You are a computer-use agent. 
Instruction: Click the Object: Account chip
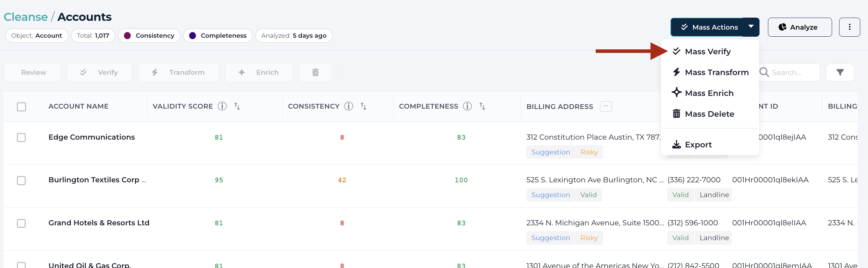point(37,36)
